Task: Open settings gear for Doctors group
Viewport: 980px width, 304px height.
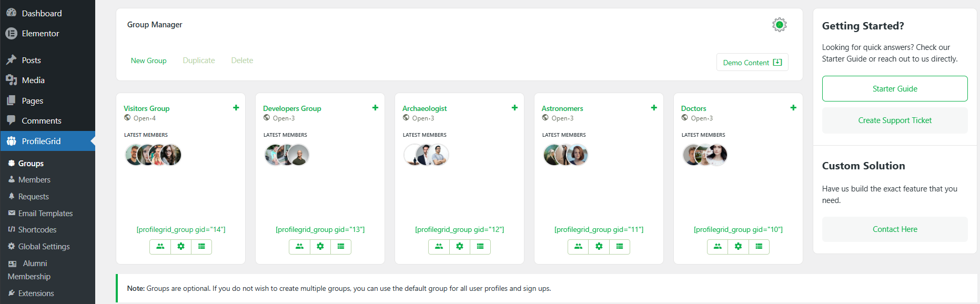Action: coord(738,247)
